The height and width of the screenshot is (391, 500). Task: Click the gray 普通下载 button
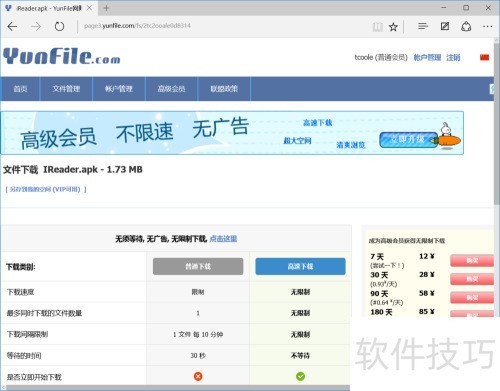click(198, 266)
